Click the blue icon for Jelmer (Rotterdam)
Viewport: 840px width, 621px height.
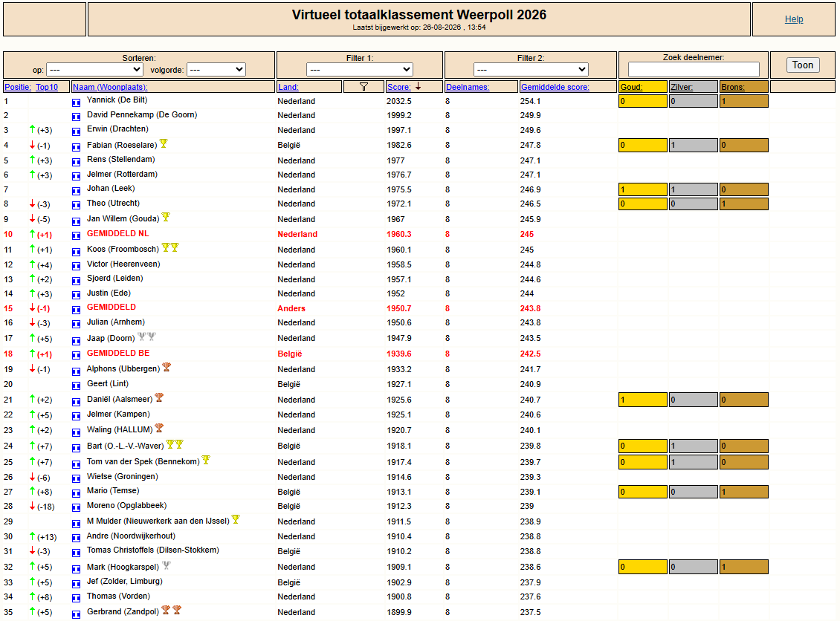[76, 176]
